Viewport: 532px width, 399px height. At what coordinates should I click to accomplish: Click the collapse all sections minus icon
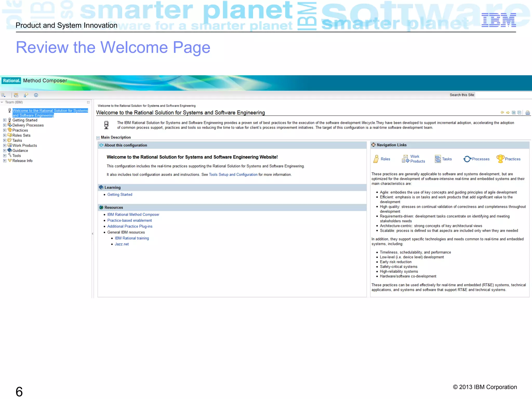(x=519, y=112)
